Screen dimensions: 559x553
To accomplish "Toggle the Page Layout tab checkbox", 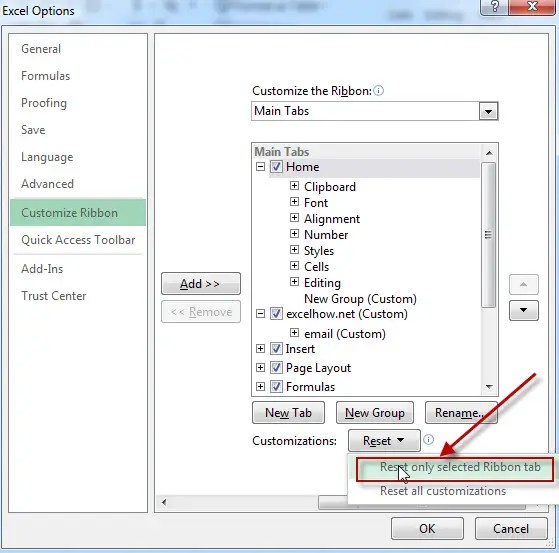I will coord(276,367).
